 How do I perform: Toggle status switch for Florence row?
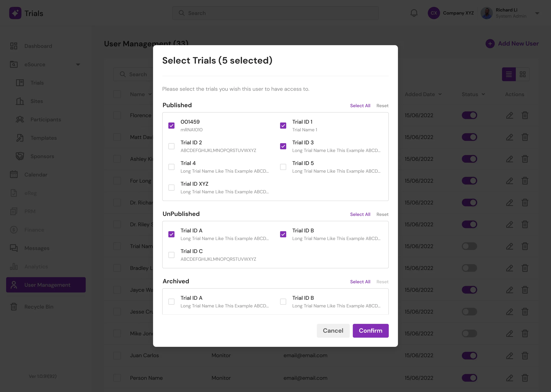tap(469, 115)
